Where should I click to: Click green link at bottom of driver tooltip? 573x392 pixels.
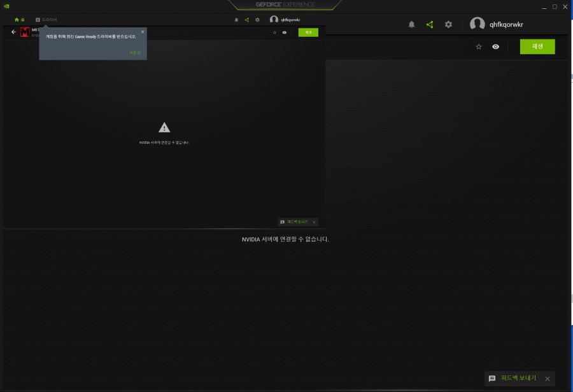tap(135, 53)
